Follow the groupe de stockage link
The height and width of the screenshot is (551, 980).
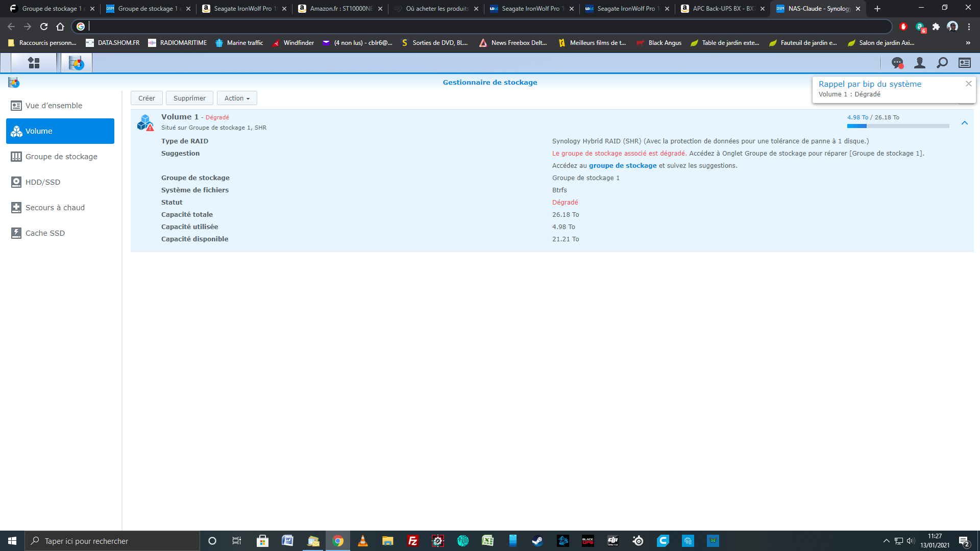click(x=622, y=166)
